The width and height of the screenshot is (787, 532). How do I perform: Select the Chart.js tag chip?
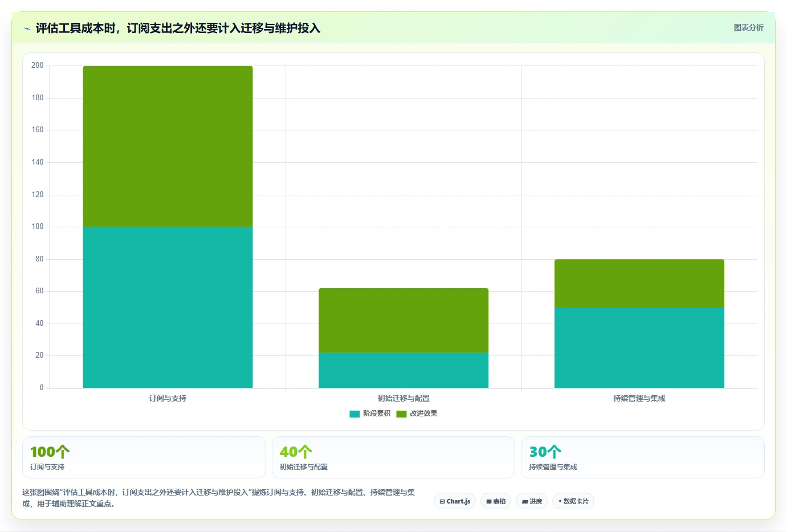click(x=455, y=501)
